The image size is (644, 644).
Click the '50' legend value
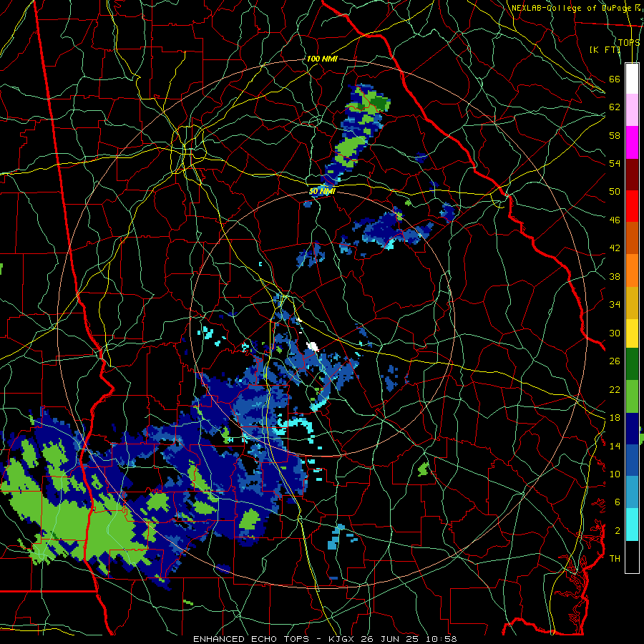[615, 191]
